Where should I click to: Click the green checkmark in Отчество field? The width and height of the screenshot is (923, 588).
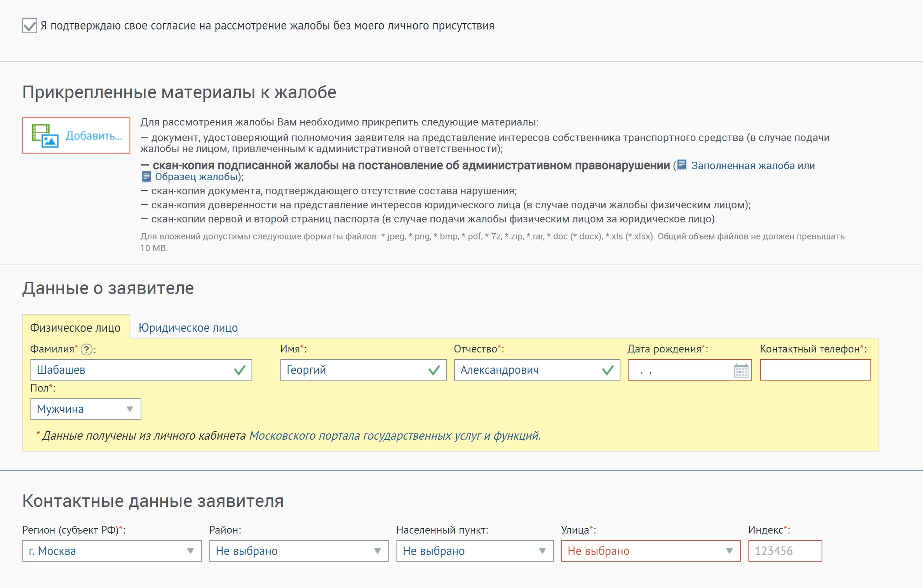608,370
